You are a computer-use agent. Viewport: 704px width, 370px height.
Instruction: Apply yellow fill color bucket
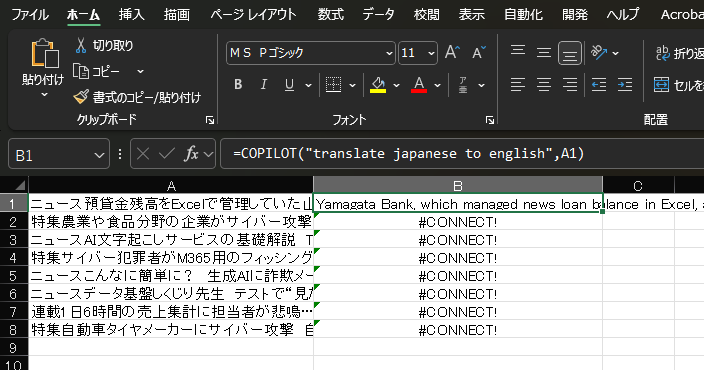click(378, 84)
